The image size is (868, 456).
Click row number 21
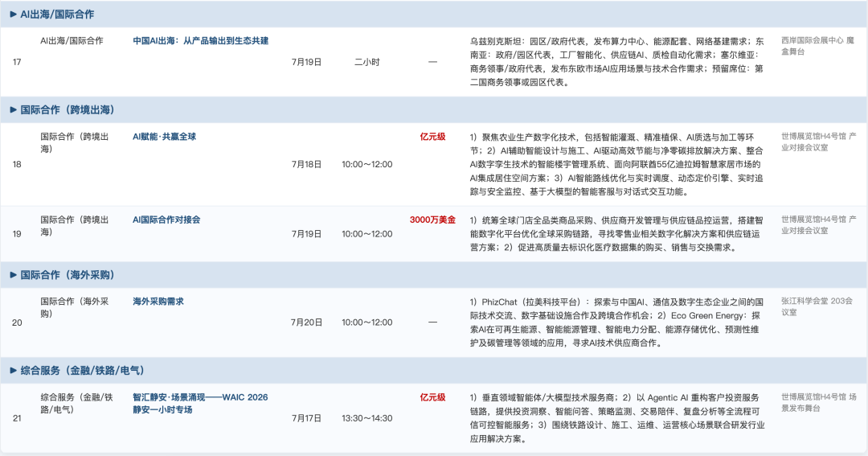coord(17,418)
